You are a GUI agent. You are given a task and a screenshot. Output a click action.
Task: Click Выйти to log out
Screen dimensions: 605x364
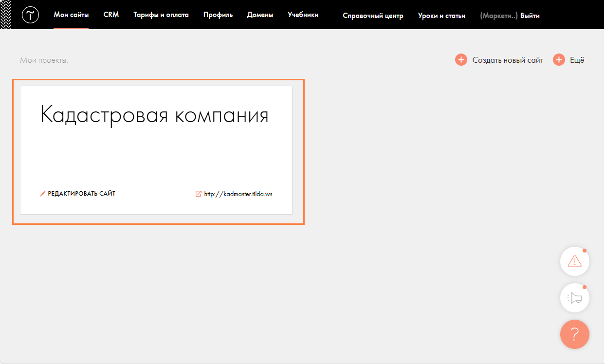pos(530,16)
